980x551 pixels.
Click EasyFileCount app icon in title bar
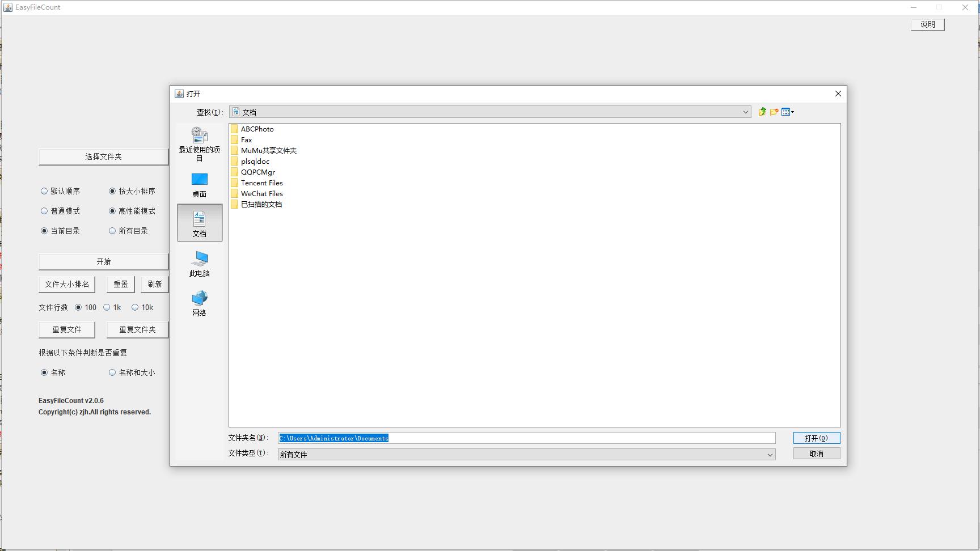click(x=8, y=7)
